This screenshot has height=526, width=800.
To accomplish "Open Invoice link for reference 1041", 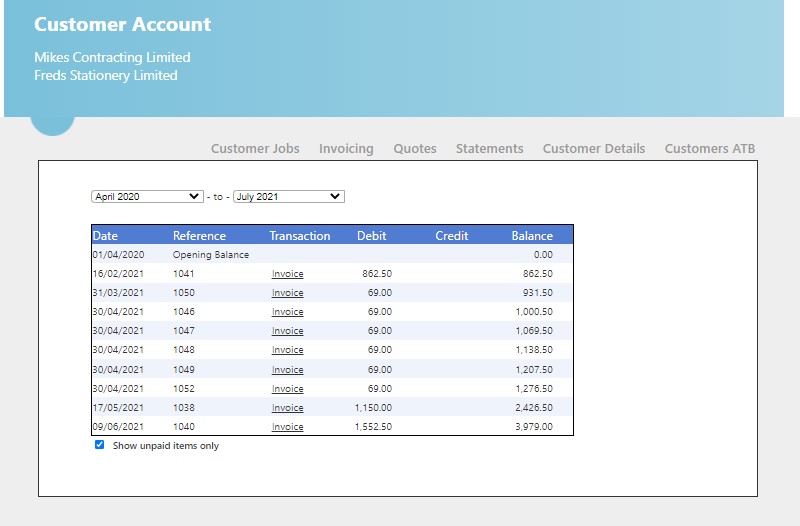I will pos(288,274).
